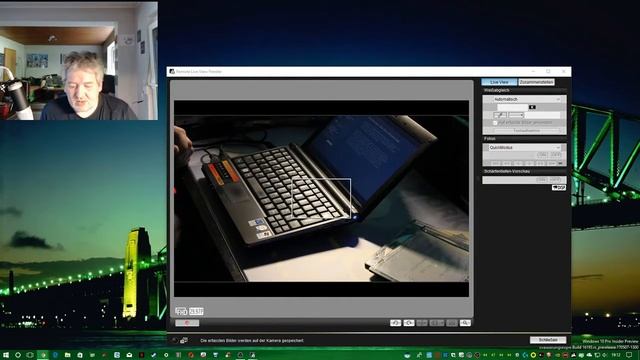Click OFF in the Fokus section
Viewport: 640px width, 360px height.
coord(556,155)
